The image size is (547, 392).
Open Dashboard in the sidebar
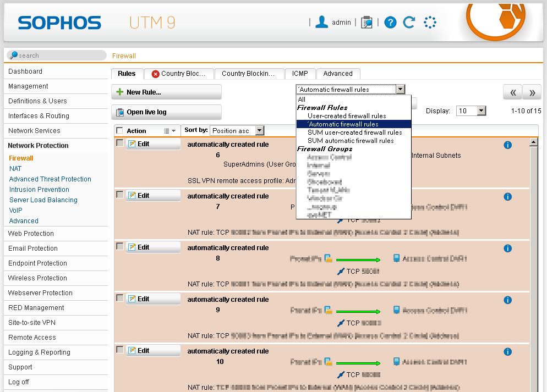coord(56,71)
